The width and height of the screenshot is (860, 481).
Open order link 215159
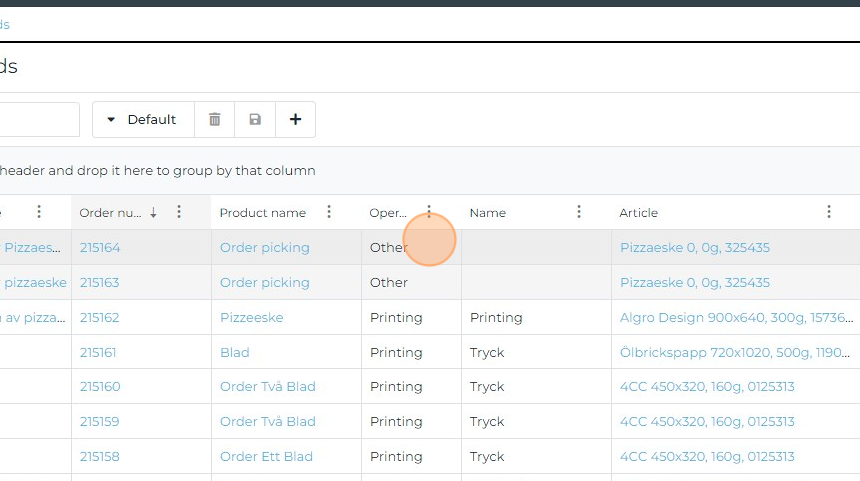(x=100, y=422)
